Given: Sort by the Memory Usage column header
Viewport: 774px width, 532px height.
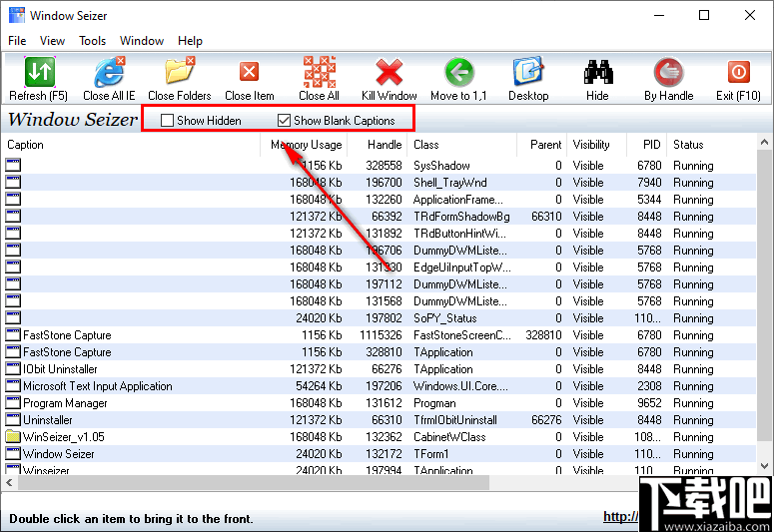Looking at the screenshot, I should [x=304, y=145].
